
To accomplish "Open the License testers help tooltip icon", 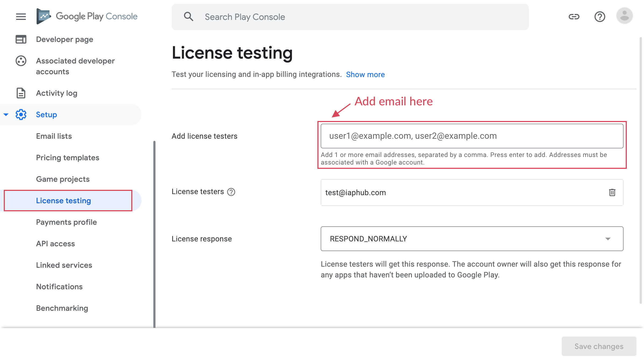I will point(231,192).
